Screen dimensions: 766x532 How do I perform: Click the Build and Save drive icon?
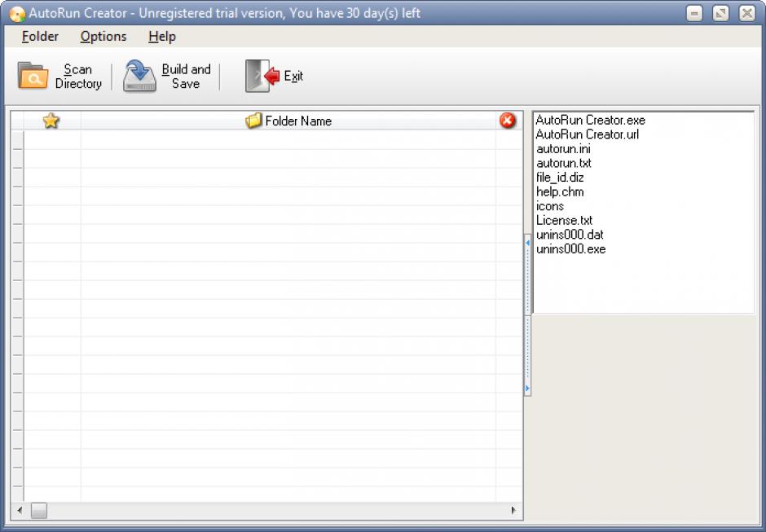(139, 76)
